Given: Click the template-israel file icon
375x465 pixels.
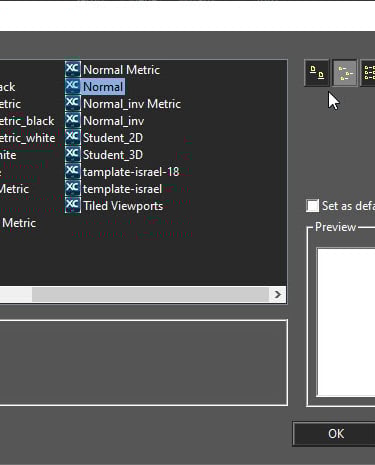Looking at the screenshot, I should tap(72, 188).
